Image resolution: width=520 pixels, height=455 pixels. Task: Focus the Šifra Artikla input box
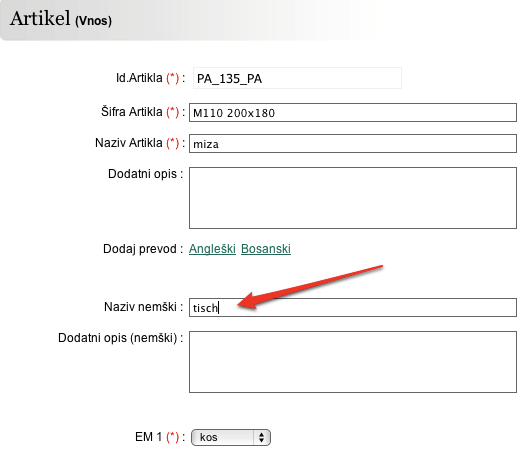353,113
